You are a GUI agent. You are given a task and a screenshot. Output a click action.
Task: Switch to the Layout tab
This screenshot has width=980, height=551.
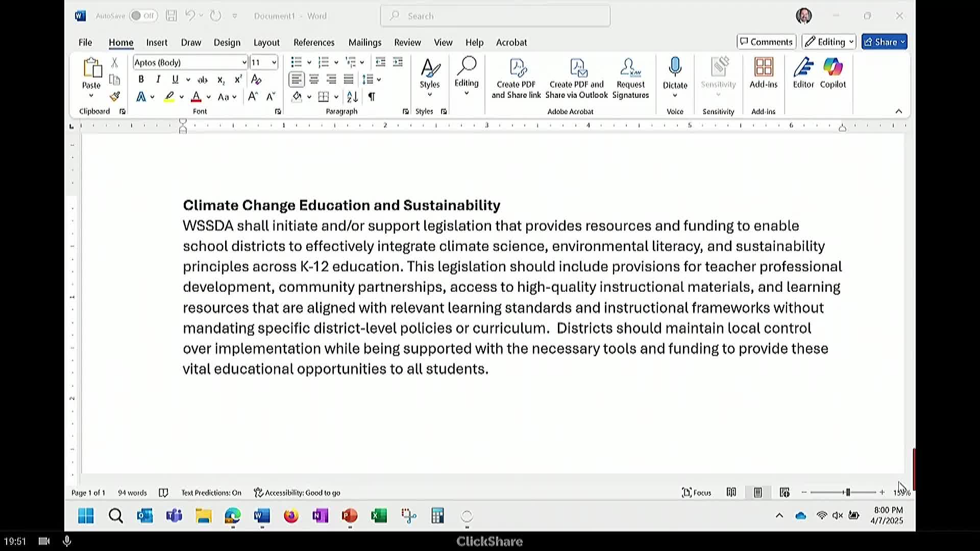pyautogui.click(x=266, y=42)
